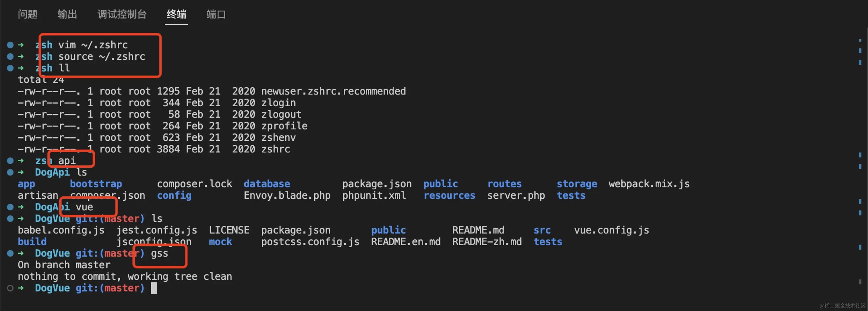
Task: Click the newuser.zshrc.recommended file name
Action: click(x=333, y=91)
